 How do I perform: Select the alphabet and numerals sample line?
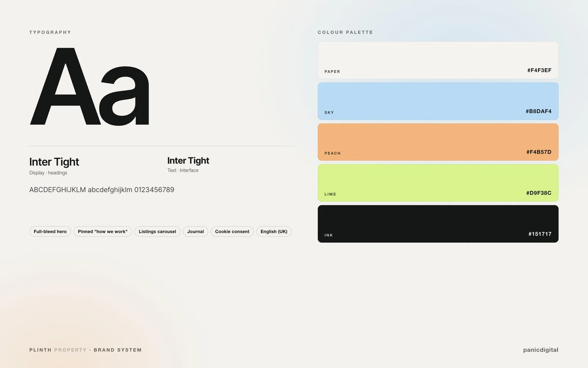click(x=102, y=190)
